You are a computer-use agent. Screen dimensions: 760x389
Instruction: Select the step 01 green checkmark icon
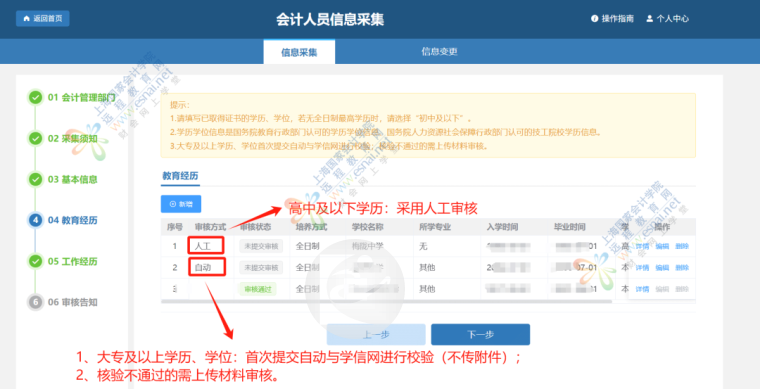(x=35, y=97)
